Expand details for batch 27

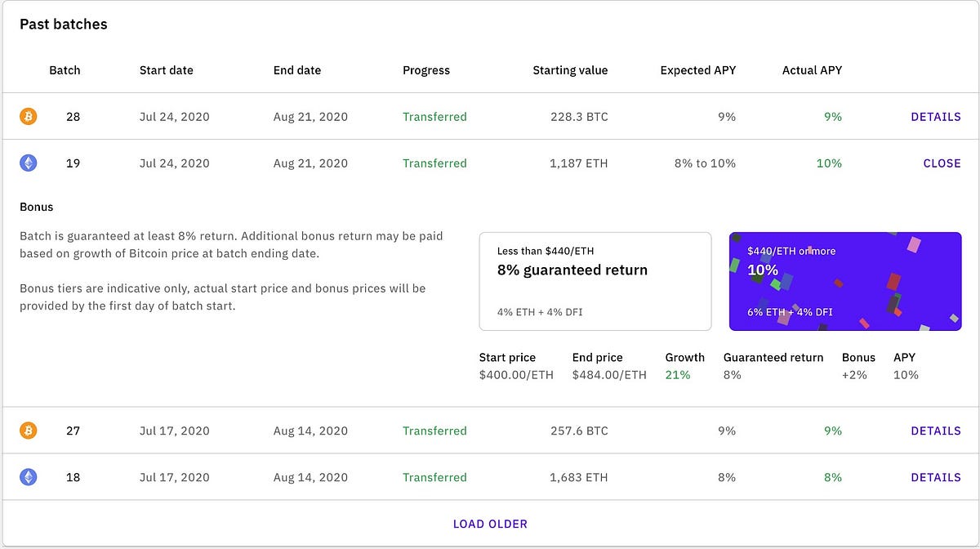[x=936, y=431]
